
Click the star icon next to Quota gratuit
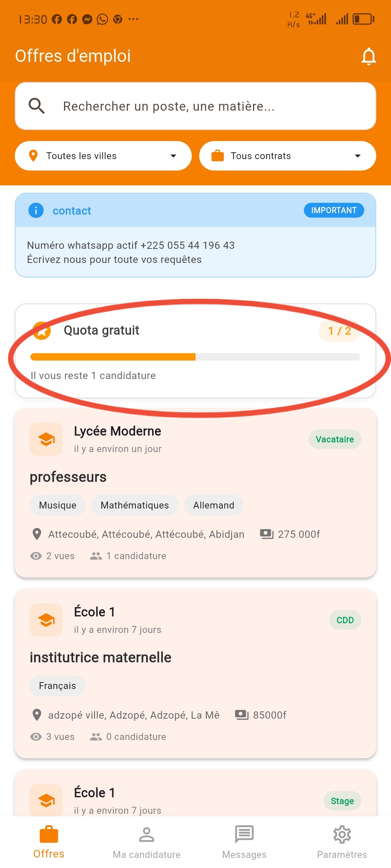pyautogui.click(x=42, y=330)
